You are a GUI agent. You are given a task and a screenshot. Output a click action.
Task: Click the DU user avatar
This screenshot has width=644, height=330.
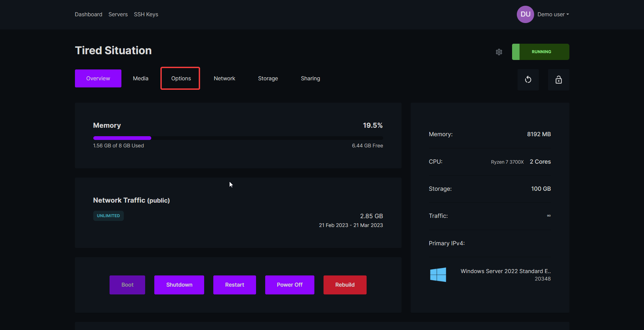(525, 14)
